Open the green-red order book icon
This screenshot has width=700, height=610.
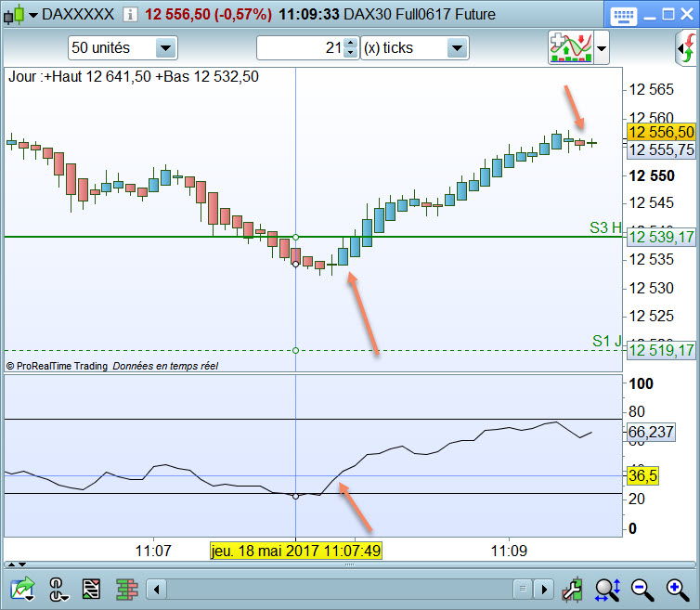[127, 589]
